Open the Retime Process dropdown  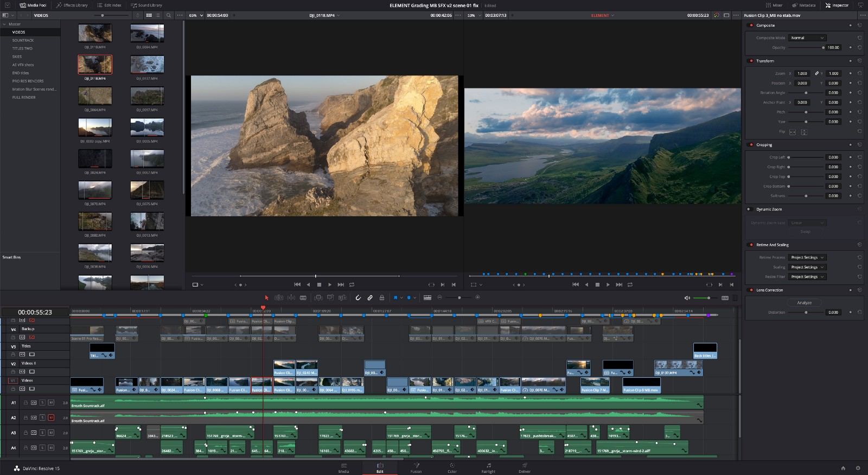coord(807,257)
